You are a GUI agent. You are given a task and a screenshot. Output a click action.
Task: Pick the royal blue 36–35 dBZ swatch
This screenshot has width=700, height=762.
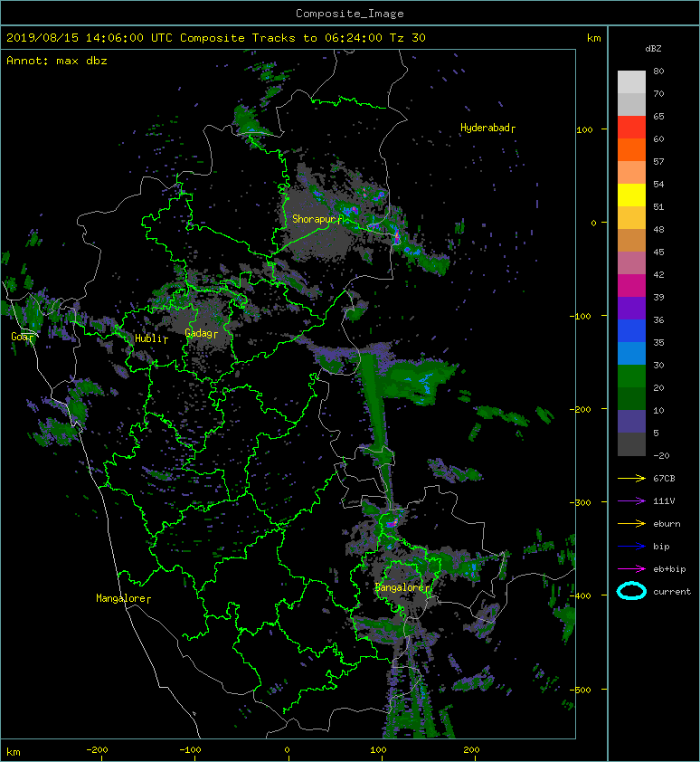[631, 331]
